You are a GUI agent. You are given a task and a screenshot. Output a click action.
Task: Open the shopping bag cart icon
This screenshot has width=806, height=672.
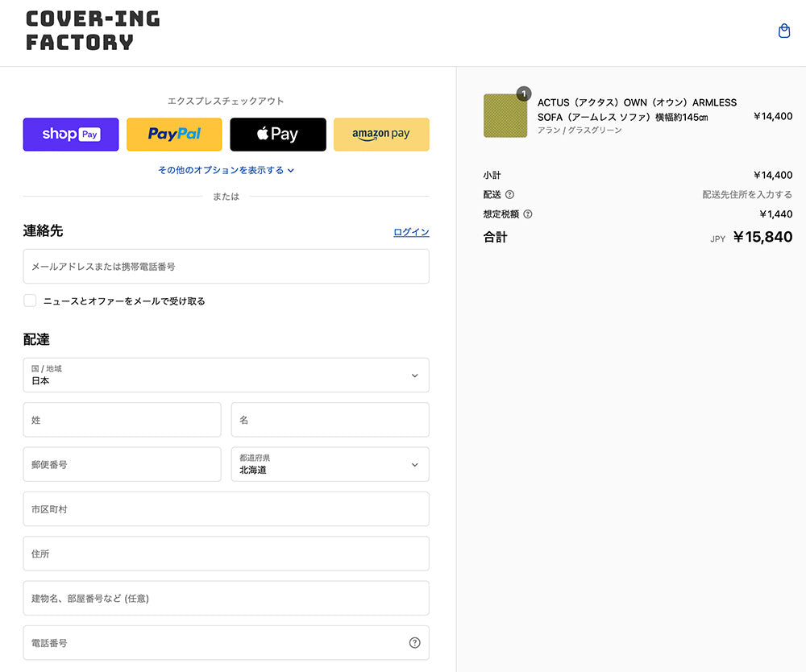[783, 31]
